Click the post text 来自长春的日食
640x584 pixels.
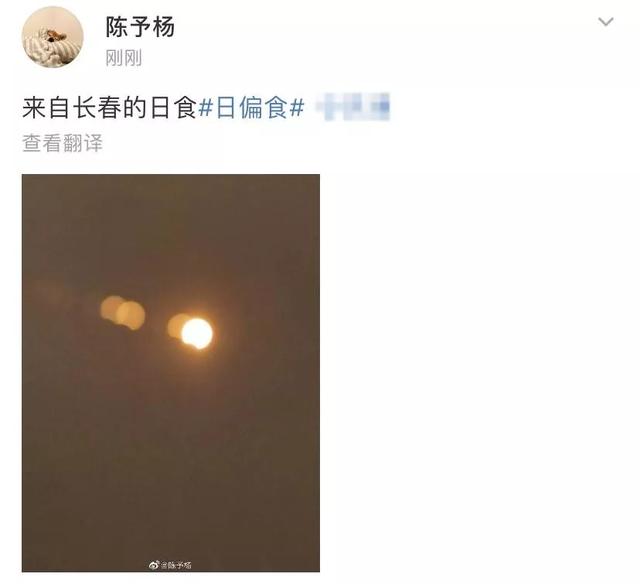(x=109, y=108)
